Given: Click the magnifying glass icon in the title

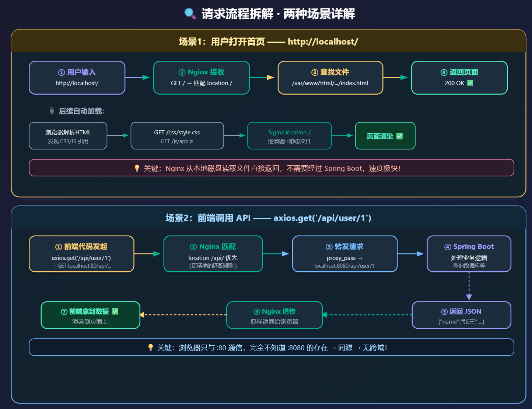Looking at the screenshot, I should coord(190,14).
